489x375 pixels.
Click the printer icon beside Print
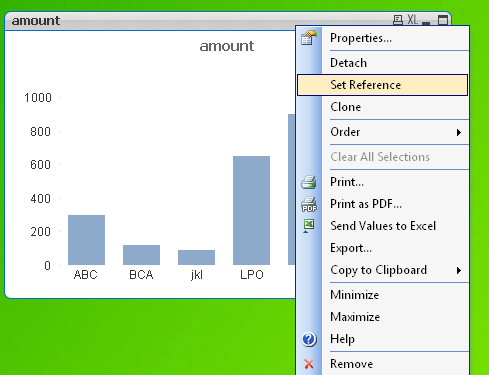click(309, 182)
